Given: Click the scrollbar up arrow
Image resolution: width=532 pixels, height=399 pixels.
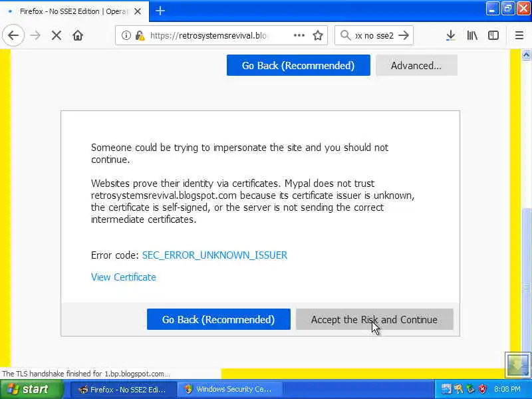Looking at the screenshot, I should pyautogui.click(x=526, y=55).
